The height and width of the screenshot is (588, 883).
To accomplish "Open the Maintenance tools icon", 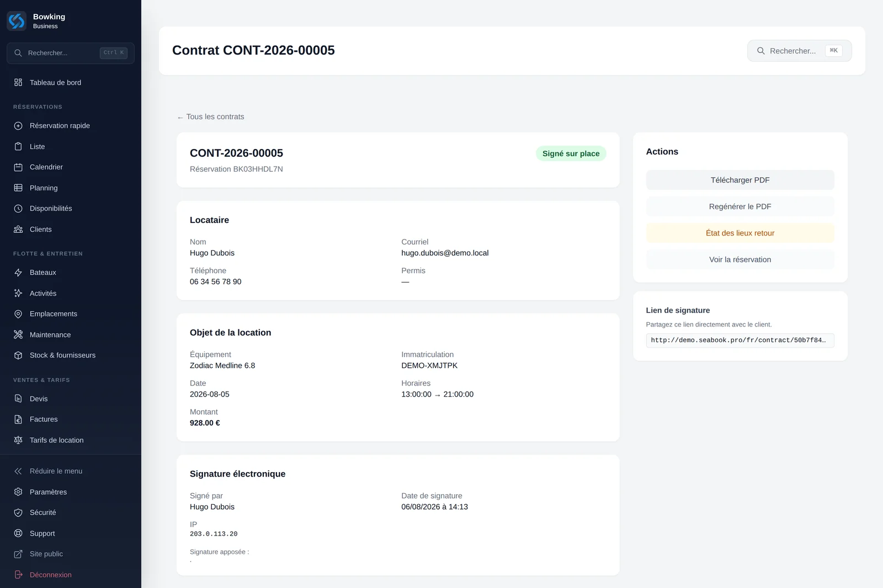I will [18, 335].
